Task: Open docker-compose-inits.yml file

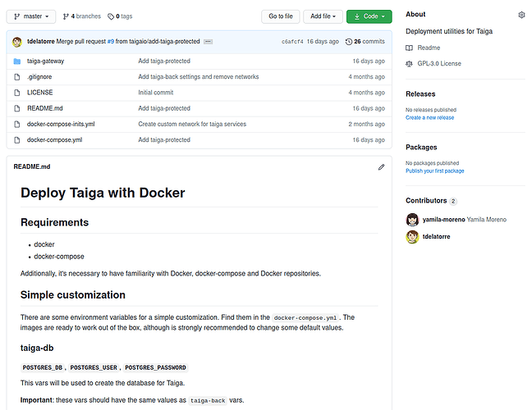Action: pyautogui.click(x=61, y=124)
